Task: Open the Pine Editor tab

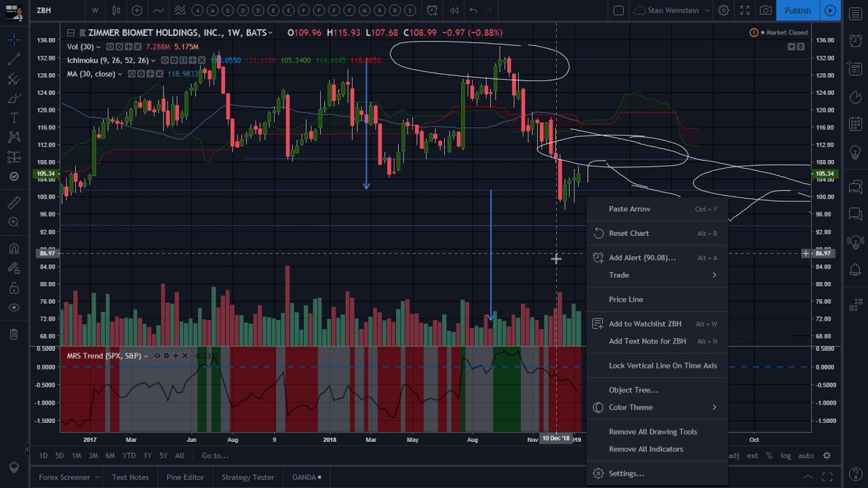Action: (x=185, y=477)
